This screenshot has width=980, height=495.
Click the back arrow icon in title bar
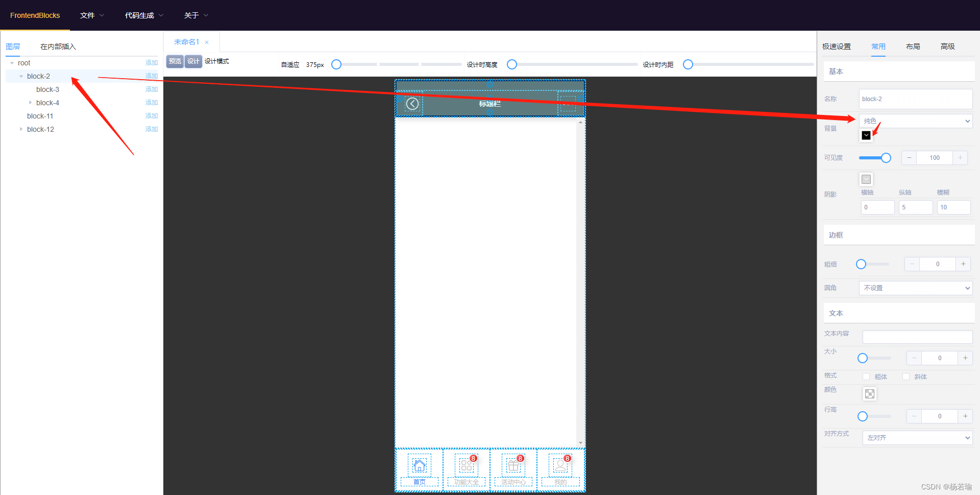[x=412, y=104]
